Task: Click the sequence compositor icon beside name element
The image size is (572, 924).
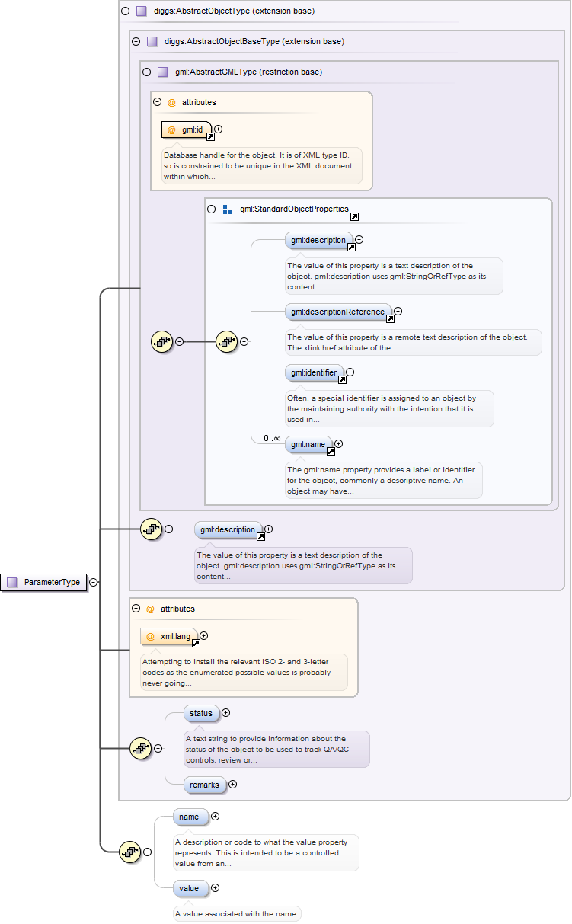Action: click(130, 852)
